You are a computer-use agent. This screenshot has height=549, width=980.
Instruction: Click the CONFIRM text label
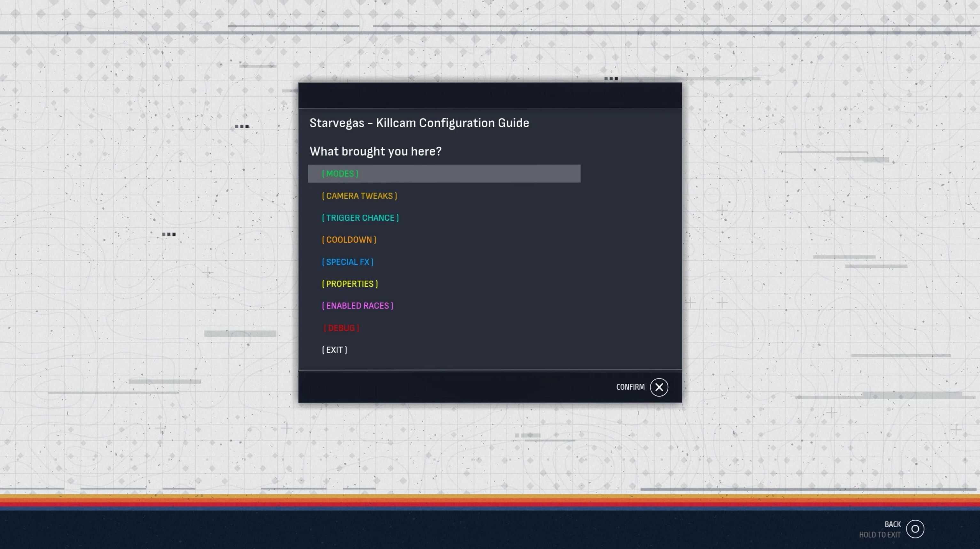[x=630, y=387]
